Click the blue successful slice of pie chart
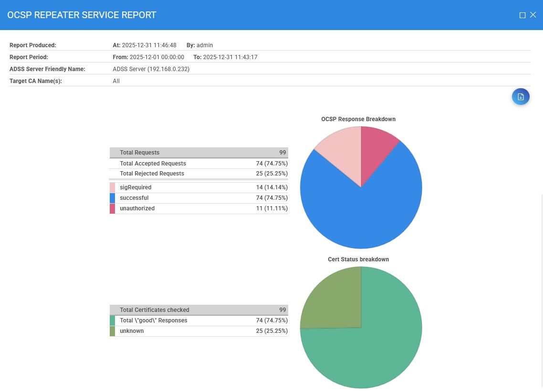 (367, 215)
